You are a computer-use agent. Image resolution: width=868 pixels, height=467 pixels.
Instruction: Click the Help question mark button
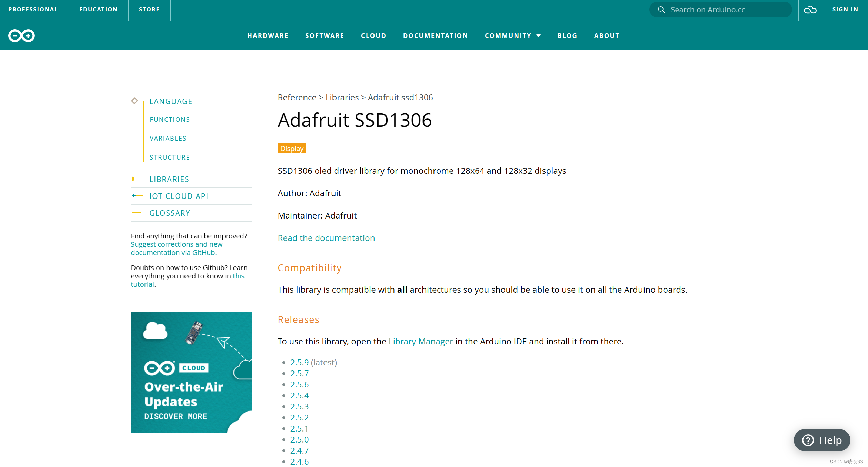822,440
